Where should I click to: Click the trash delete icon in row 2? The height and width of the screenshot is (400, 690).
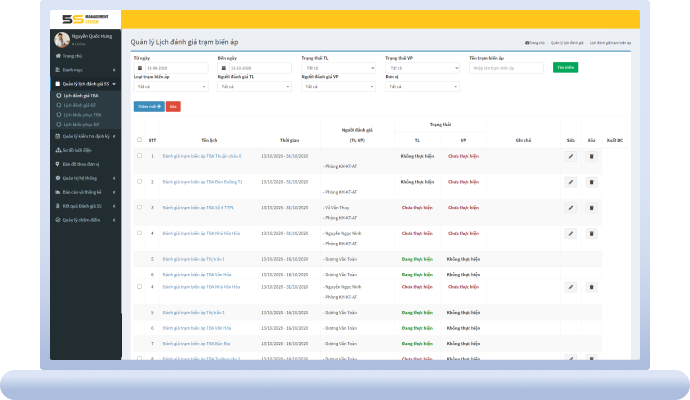[591, 182]
